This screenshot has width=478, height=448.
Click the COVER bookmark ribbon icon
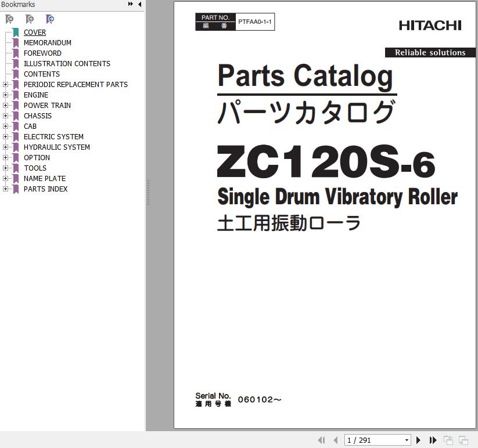tap(16, 32)
